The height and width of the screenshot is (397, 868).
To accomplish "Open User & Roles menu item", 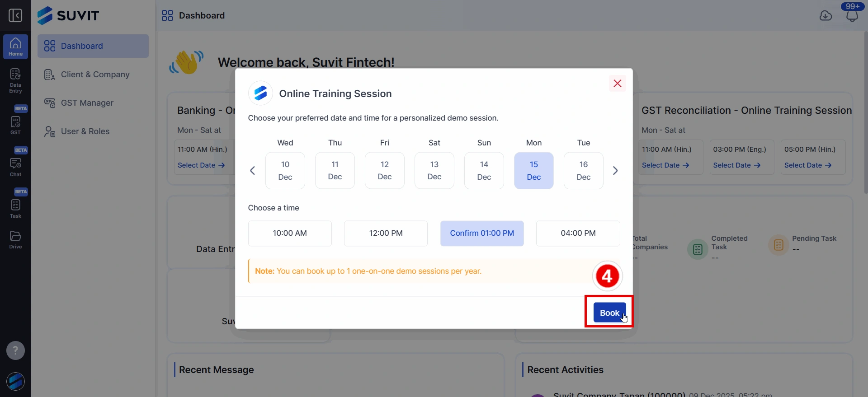I will (x=85, y=131).
